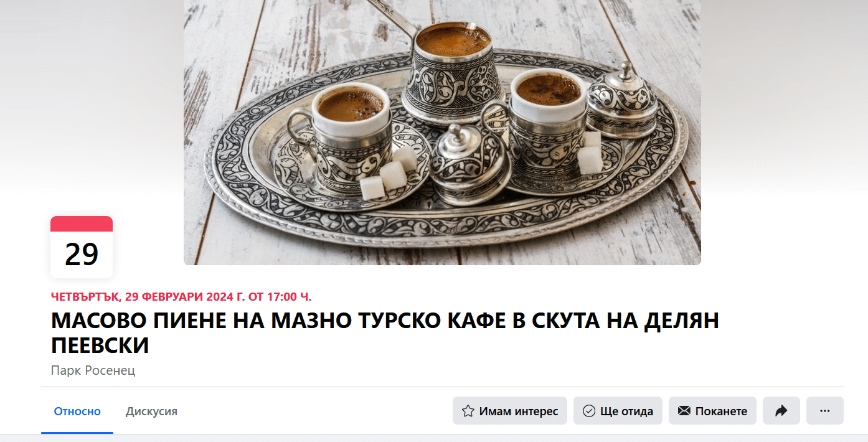Switch to the Относно tab
This screenshot has width=868, height=442.
pos(77,411)
